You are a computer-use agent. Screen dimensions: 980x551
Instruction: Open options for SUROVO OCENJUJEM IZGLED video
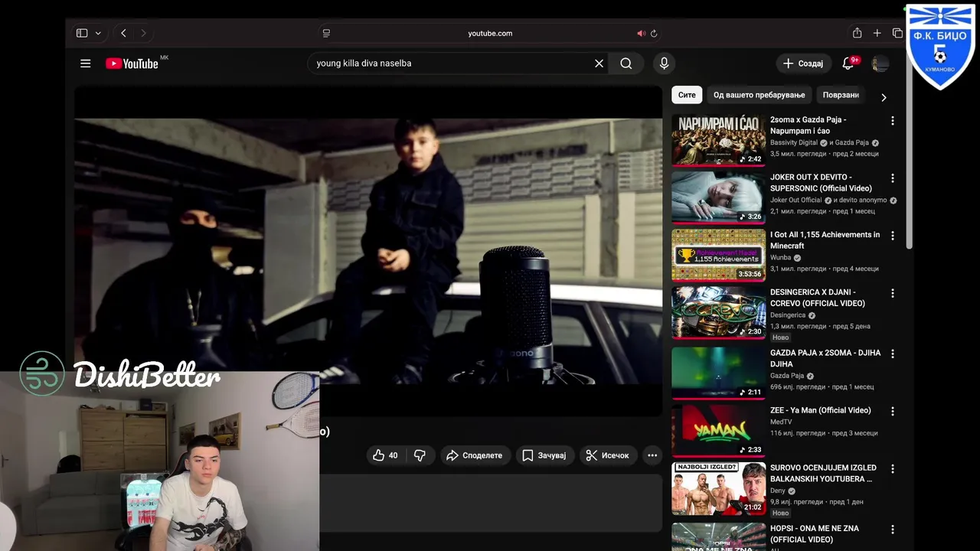tap(892, 468)
